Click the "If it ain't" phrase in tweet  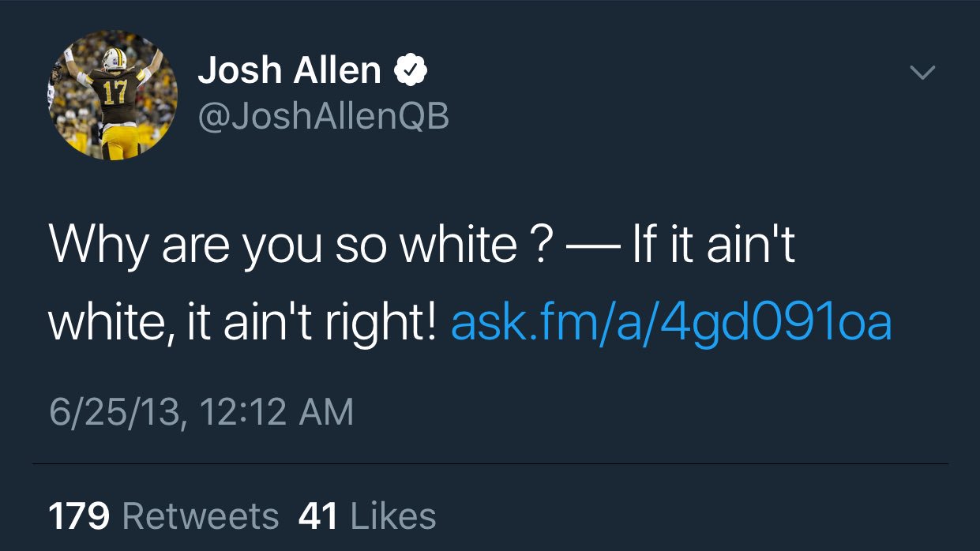[713, 246]
